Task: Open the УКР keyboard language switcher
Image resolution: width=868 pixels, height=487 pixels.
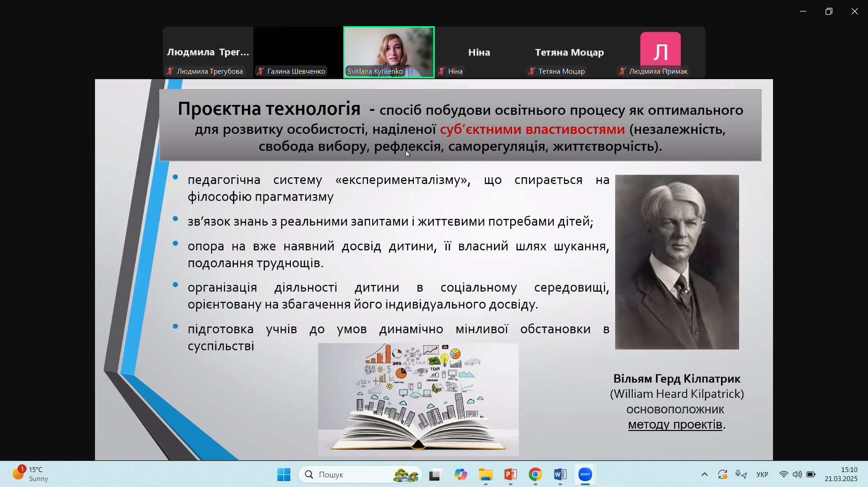Action: point(762,474)
